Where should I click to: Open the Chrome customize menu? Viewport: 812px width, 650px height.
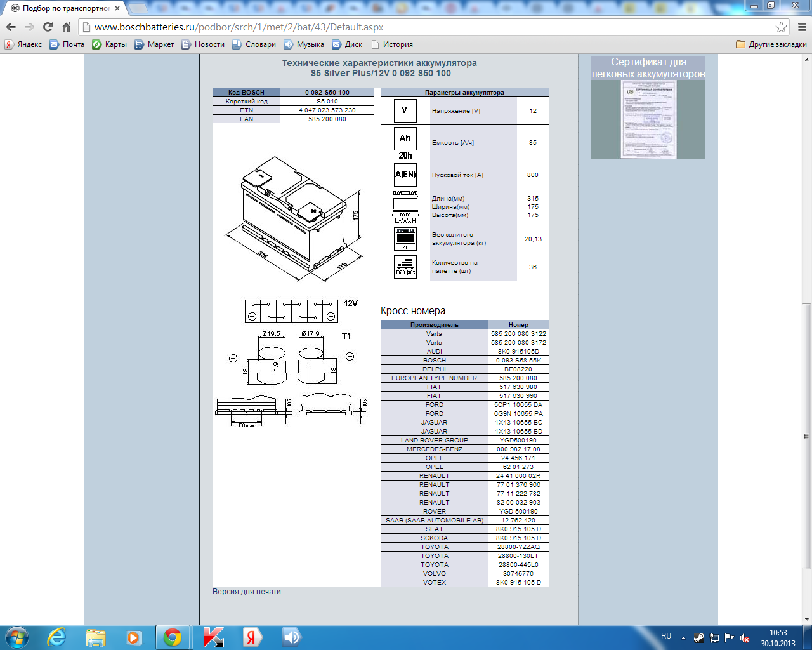coord(802,27)
